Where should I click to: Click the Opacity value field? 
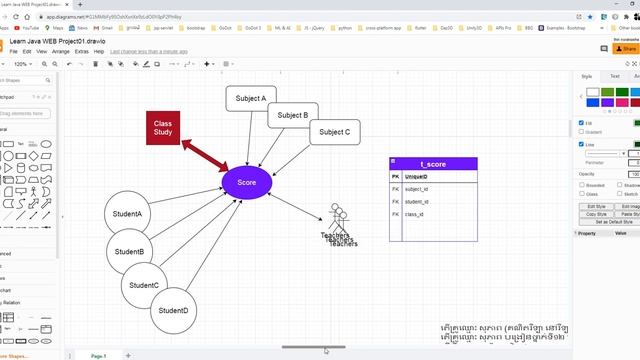(x=634, y=174)
